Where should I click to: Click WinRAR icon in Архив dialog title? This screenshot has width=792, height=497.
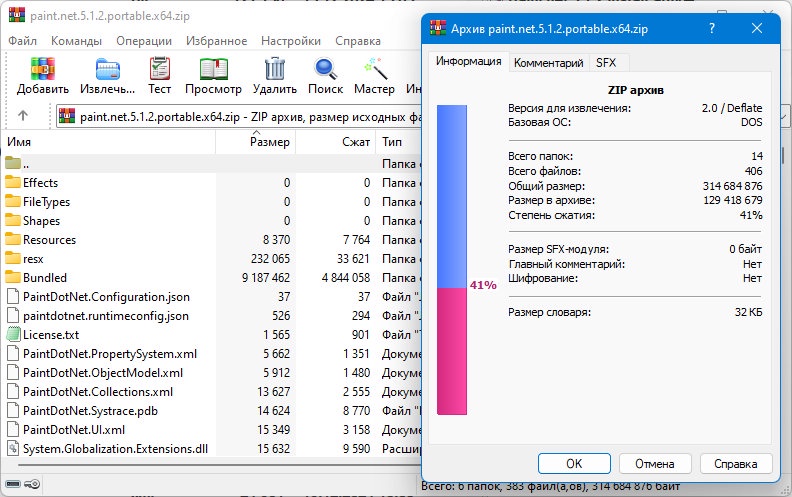(x=438, y=28)
